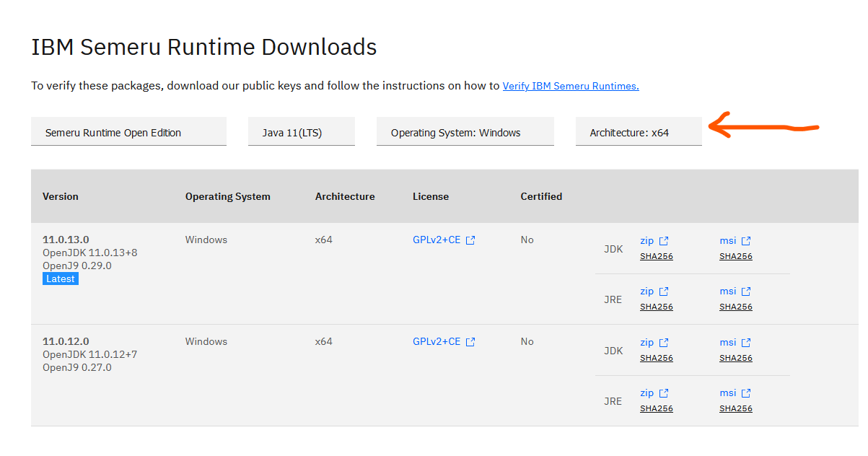Click the Architecture column header

click(x=345, y=196)
